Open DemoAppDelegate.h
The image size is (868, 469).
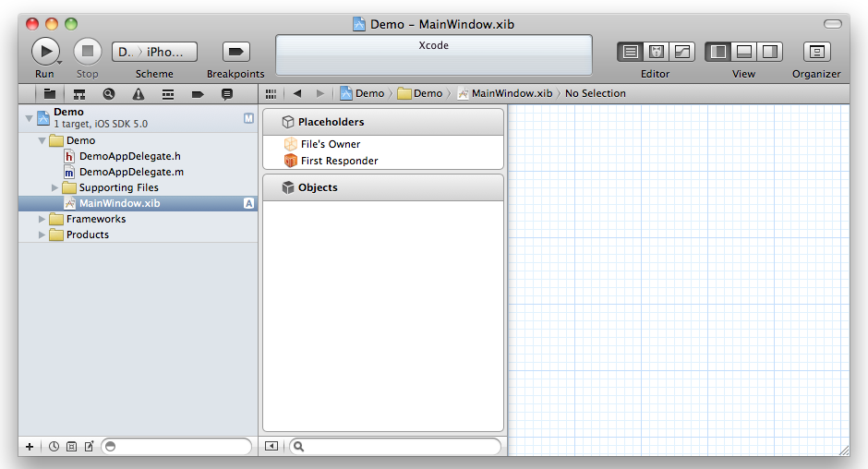point(129,156)
